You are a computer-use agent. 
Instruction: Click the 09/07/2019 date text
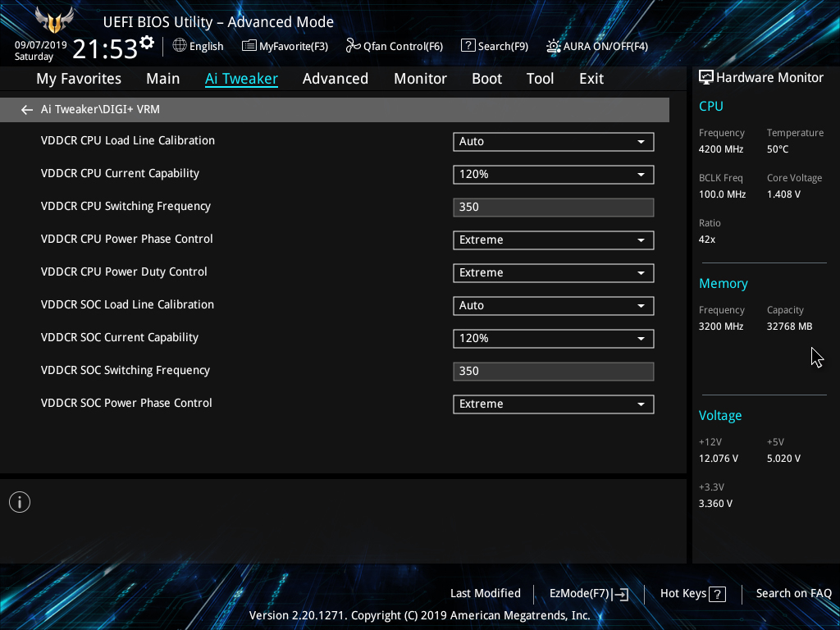[41, 45]
